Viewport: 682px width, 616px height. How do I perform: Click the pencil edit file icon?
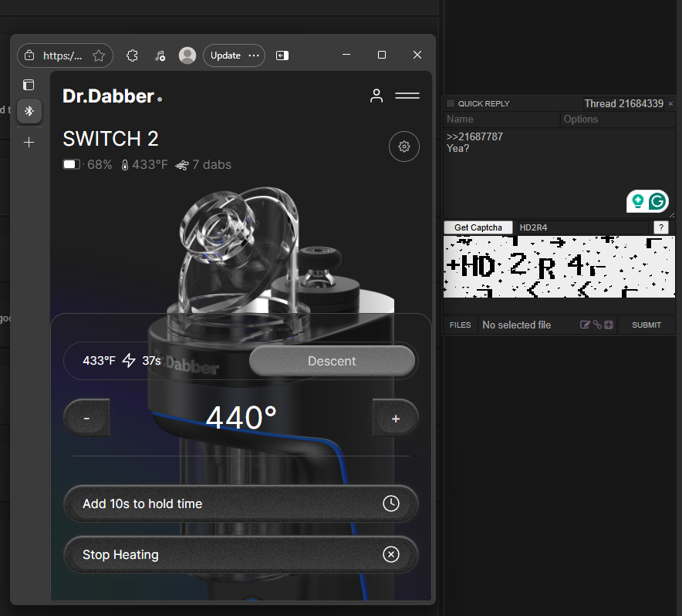point(585,325)
